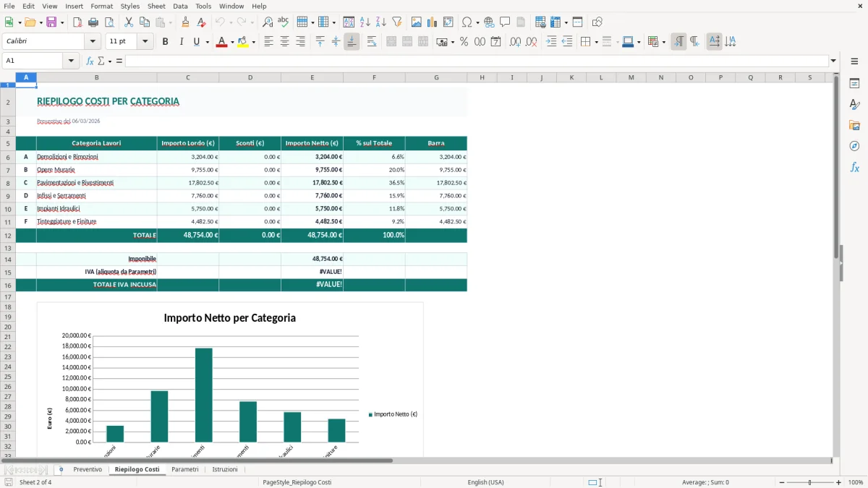
Task: Click Sort Descending icon
Action: click(381, 22)
